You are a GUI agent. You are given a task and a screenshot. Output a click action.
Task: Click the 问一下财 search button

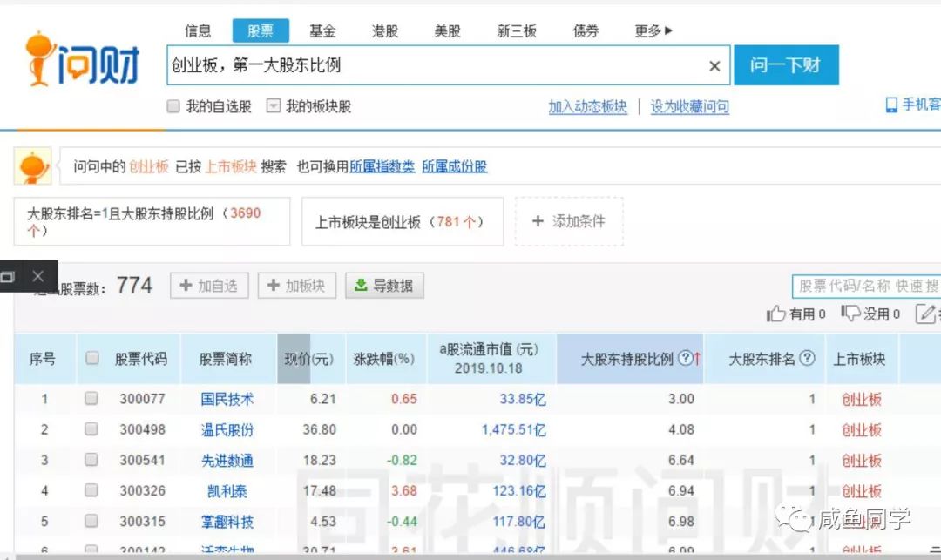[786, 64]
